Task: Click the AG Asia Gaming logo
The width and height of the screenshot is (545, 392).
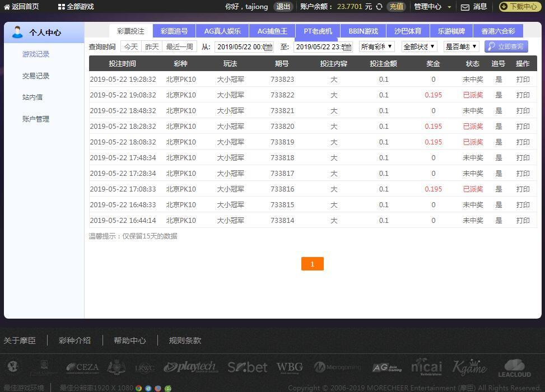Action: click(386, 367)
